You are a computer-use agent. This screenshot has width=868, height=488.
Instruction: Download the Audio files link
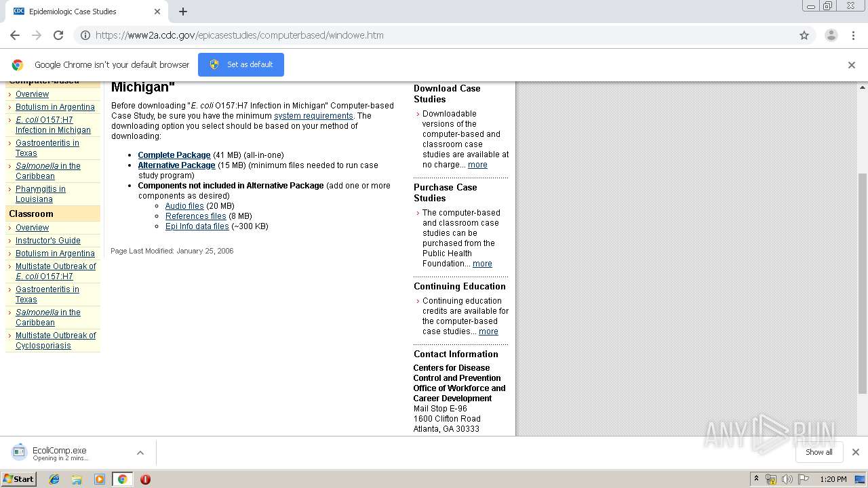(x=184, y=206)
